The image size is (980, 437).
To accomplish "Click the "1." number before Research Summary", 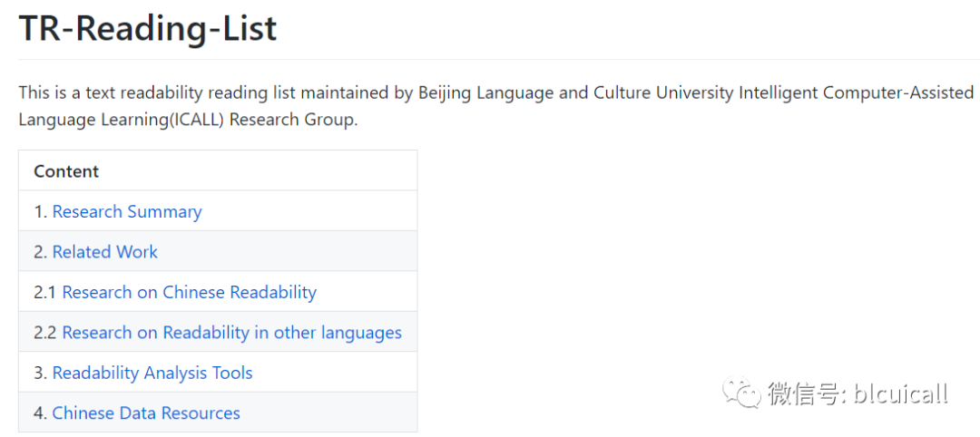I will 40,212.
